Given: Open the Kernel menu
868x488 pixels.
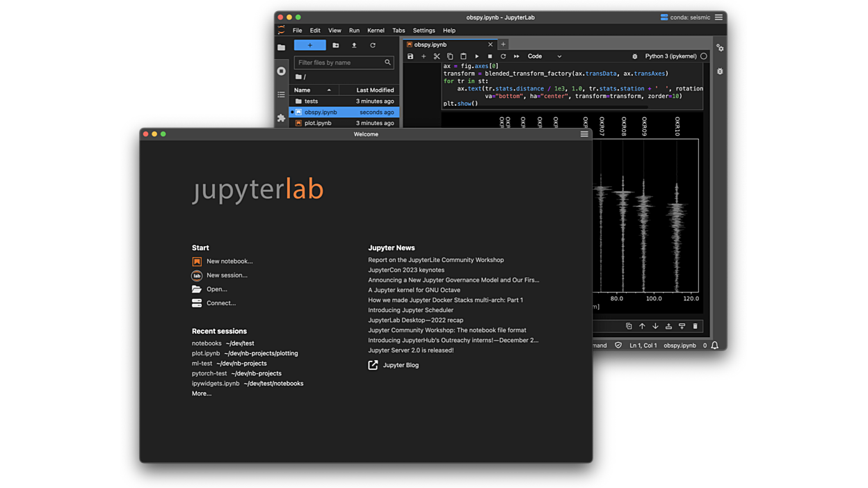Looking at the screenshot, I should pos(376,31).
